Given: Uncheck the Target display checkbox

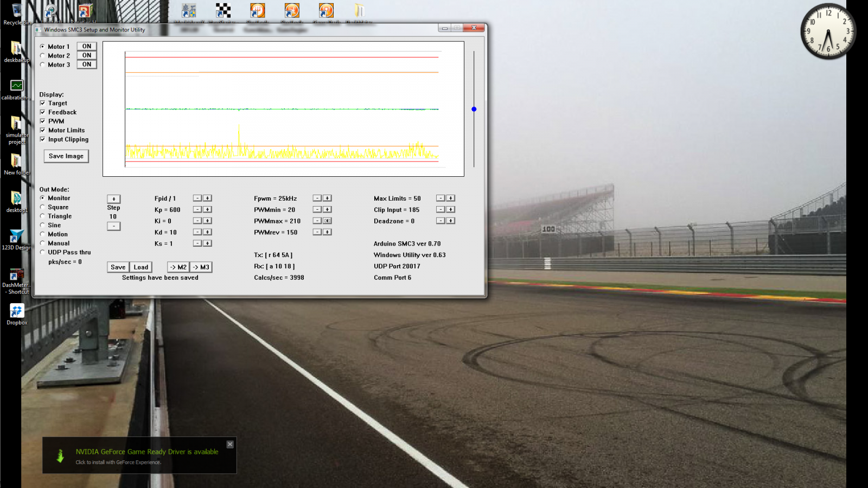Looking at the screenshot, I should 42,103.
